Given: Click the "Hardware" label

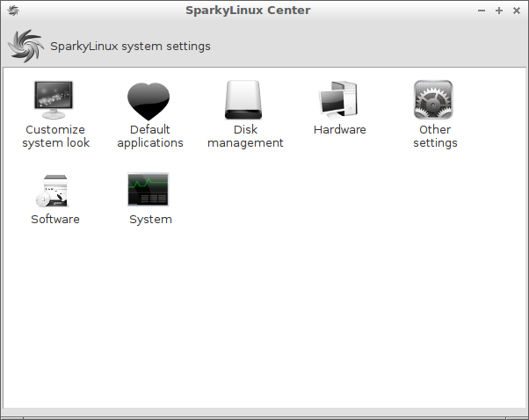Looking at the screenshot, I should point(340,130).
